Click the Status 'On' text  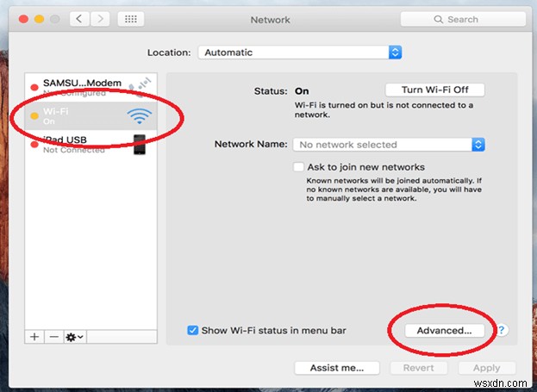tap(302, 91)
